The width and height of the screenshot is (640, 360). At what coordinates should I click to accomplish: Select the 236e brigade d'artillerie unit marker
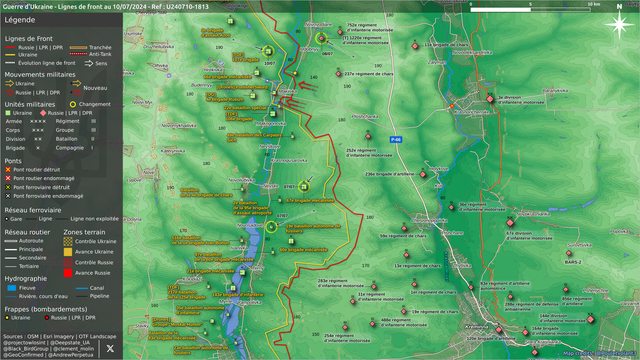coord(423,175)
